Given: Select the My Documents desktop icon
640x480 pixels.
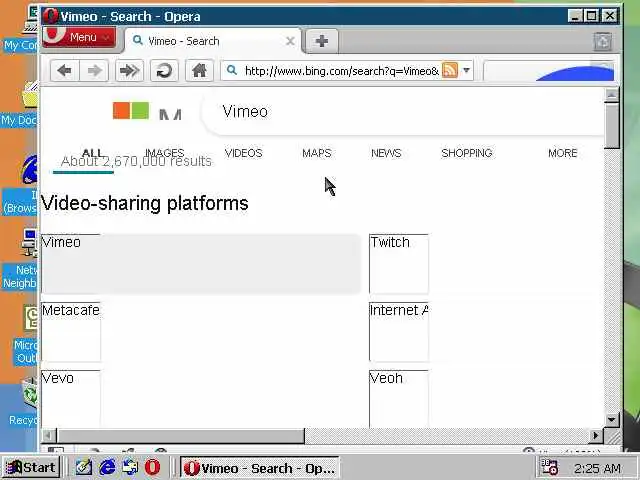Looking at the screenshot, I should (20, 105).
